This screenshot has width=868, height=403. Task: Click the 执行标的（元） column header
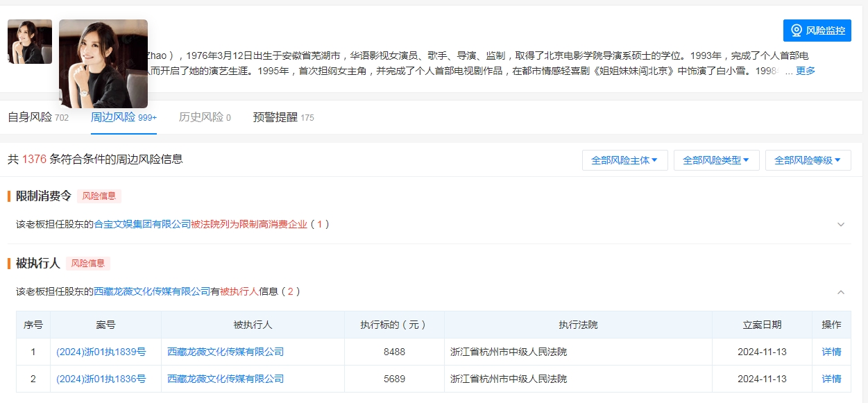click(x=394, y=325)
